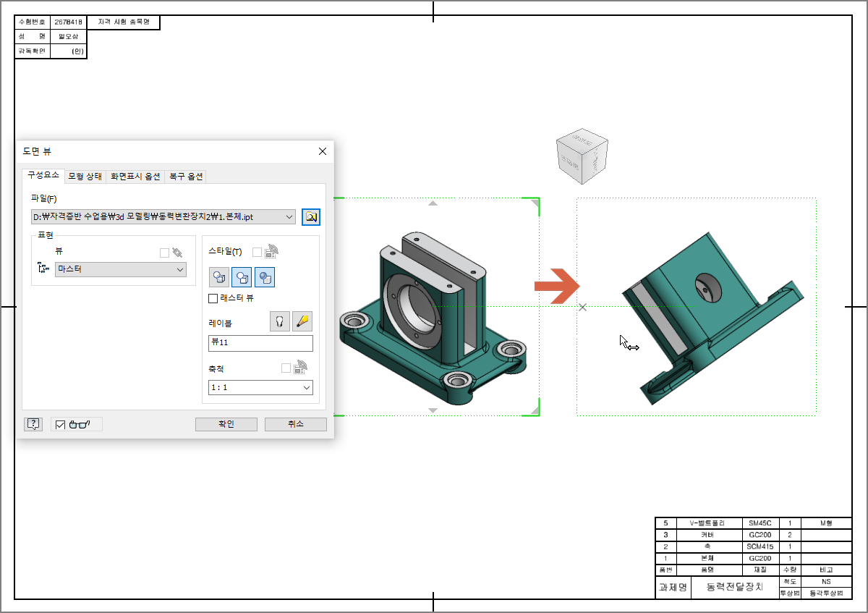Click the 비고 header cell
Screen dimensions: 868x613
click(x=826, y=570)
